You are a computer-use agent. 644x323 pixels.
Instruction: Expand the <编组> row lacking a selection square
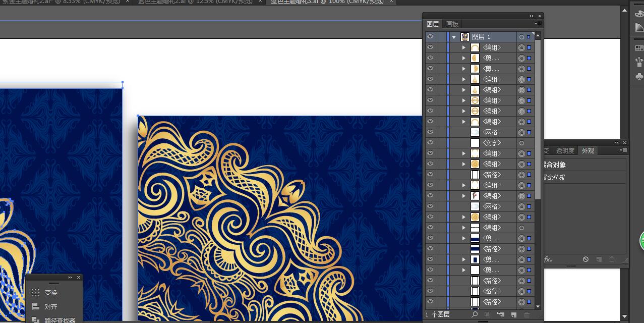(464, 228)
